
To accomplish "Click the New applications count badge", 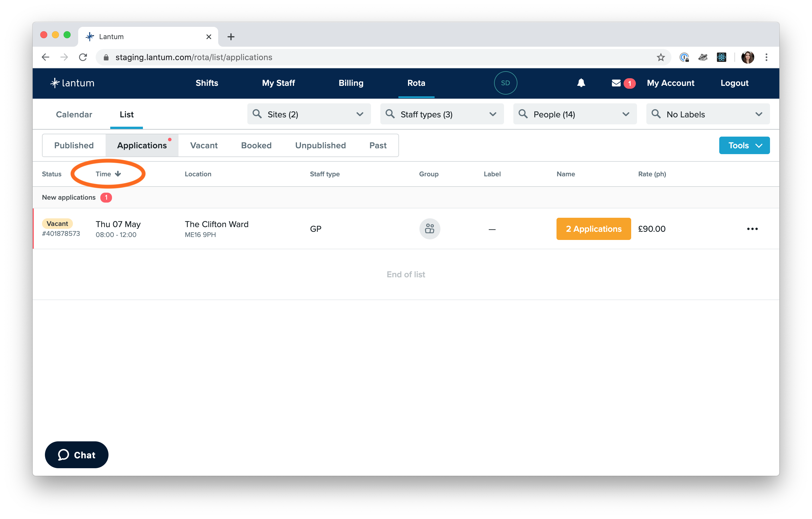I will pyautogui.click(x=106, y=197).
